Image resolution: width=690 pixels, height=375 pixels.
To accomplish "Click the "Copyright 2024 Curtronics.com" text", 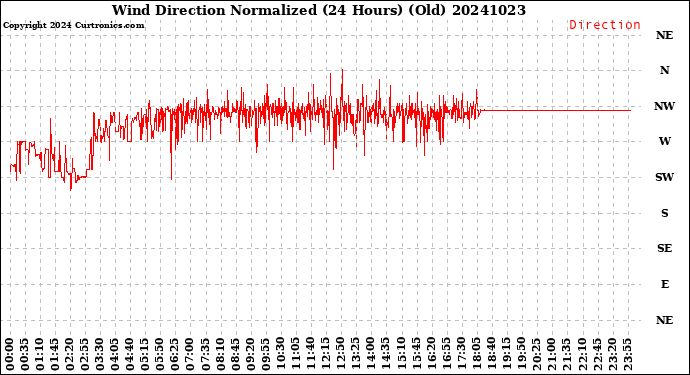I will click(73, 25).
